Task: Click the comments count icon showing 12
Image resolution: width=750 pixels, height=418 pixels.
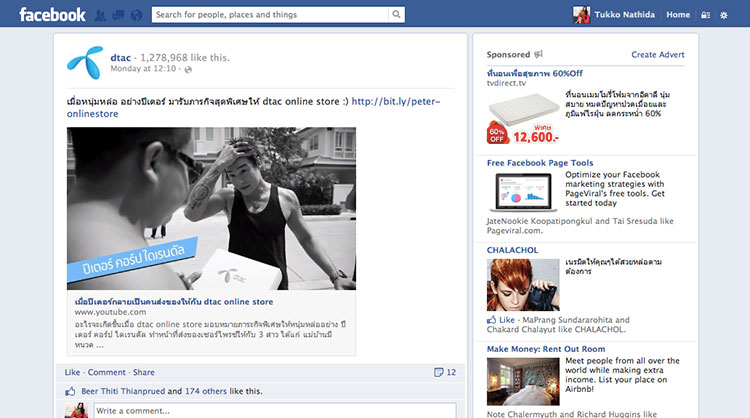Action: (438, 372)
